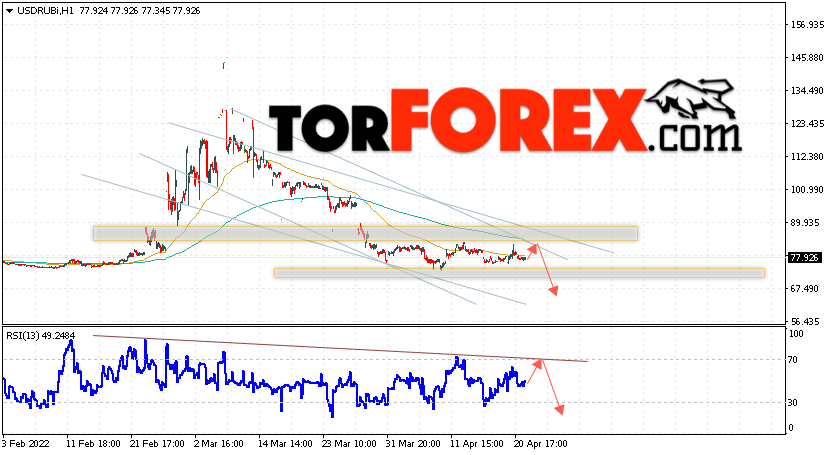Click the RSI scale value 0

(791, 429)
